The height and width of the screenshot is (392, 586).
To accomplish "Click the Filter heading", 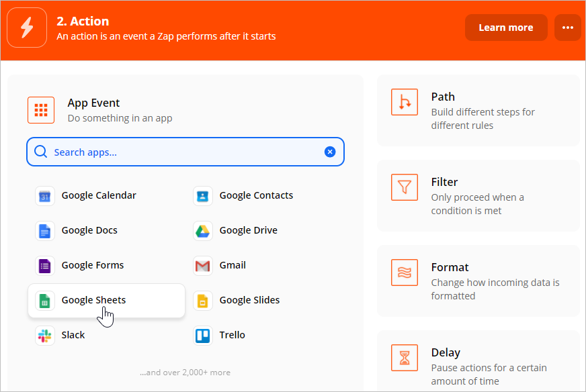I will [444, 182].
